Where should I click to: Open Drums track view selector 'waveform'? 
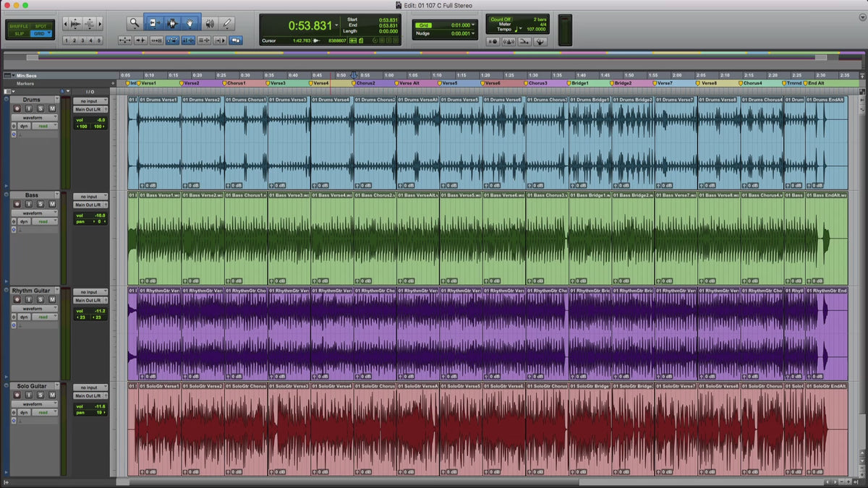[33, 117]
